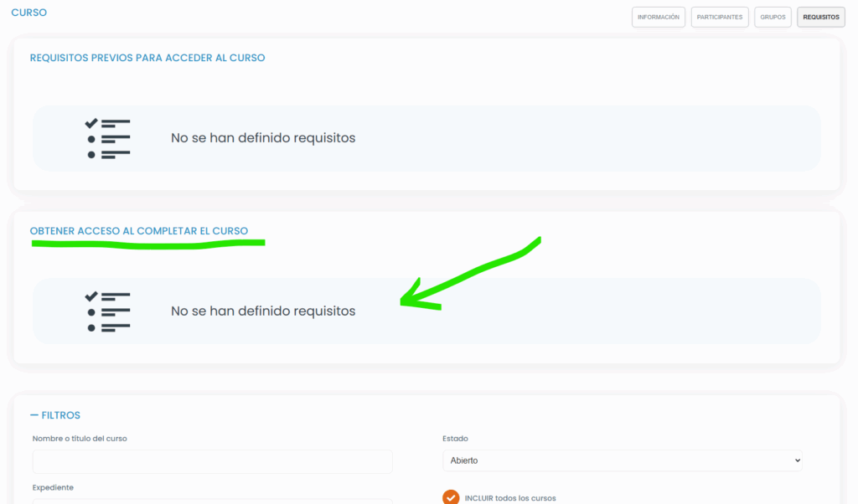Click the INCLUIR todos los cursos label
The width and height of the screenshot is (858, 504).
[x=510, y=498]
